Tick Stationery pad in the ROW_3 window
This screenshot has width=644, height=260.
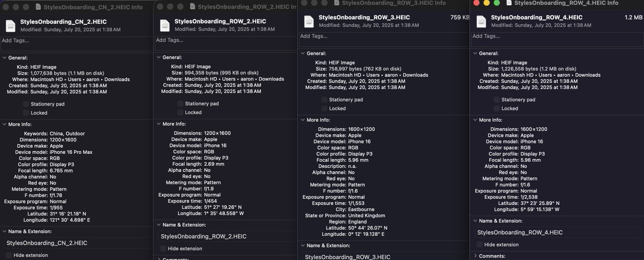324,100
